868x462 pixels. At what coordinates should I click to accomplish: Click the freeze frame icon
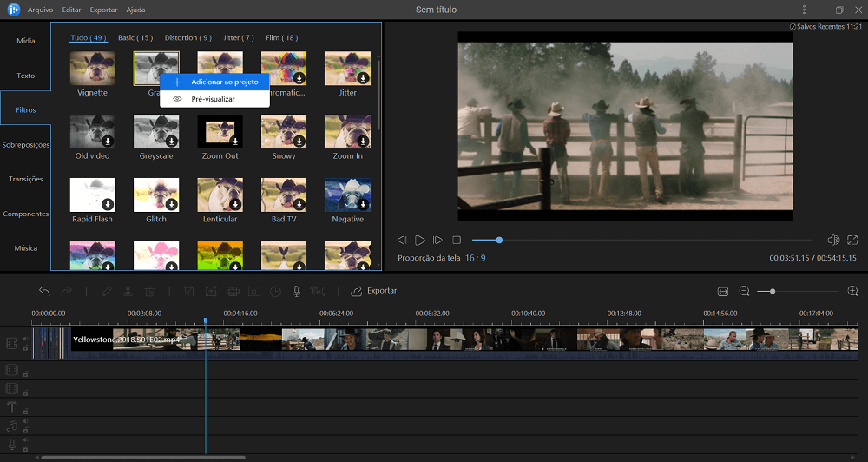coord(254,291)
